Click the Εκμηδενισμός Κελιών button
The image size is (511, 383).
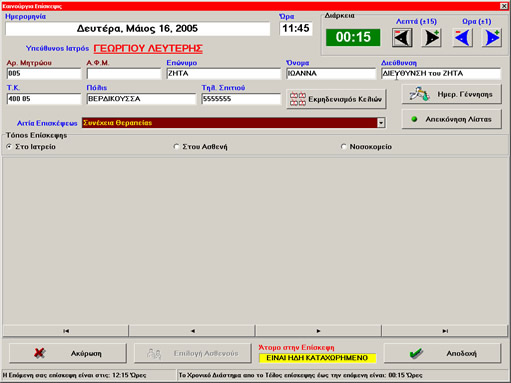click(336, 99)
